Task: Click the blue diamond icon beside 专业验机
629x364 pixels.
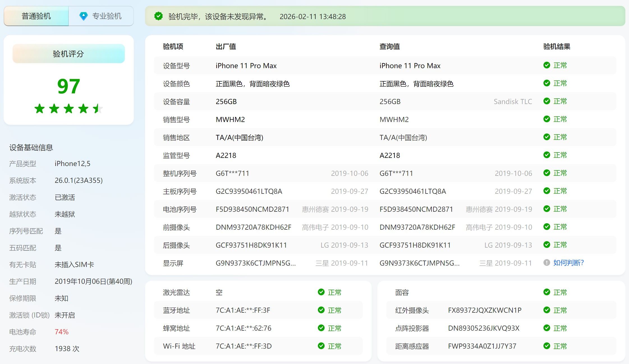Action: [83, 16]
